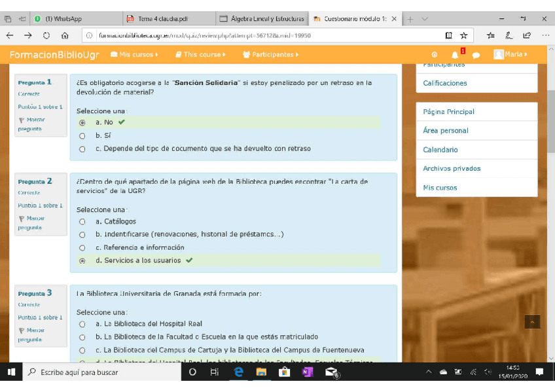Screen dimensions: 555x392
Task: Switch to 'Álgebra Lineal y Estructuras' tab
Action: (x=262, y=19)
